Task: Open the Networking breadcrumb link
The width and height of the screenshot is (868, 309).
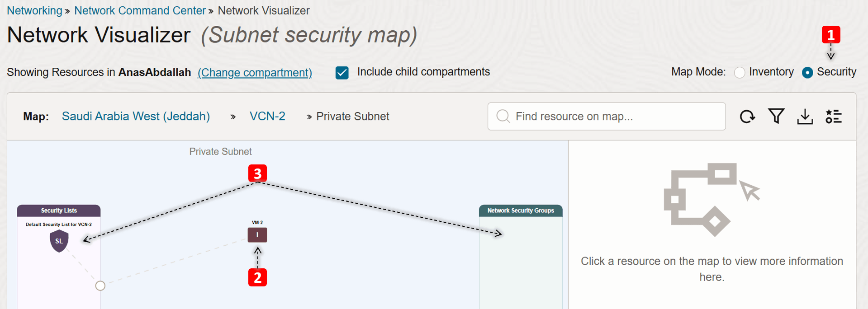Action: coord(35,11)
